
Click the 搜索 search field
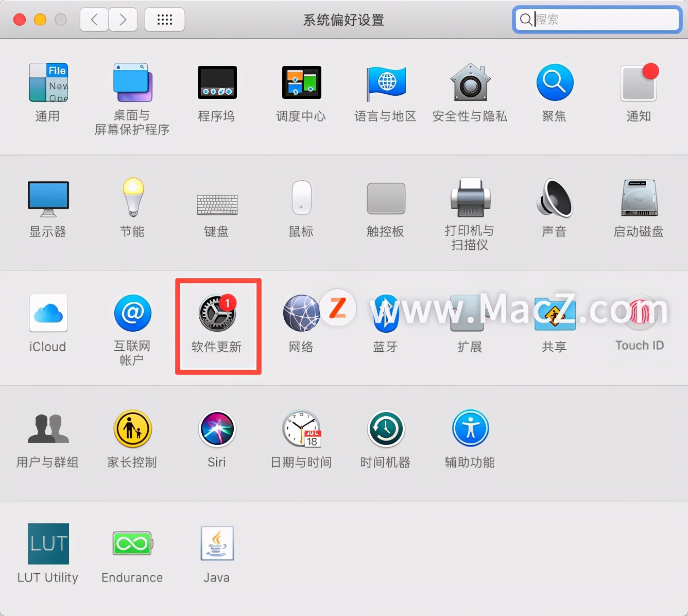[596, 20]
